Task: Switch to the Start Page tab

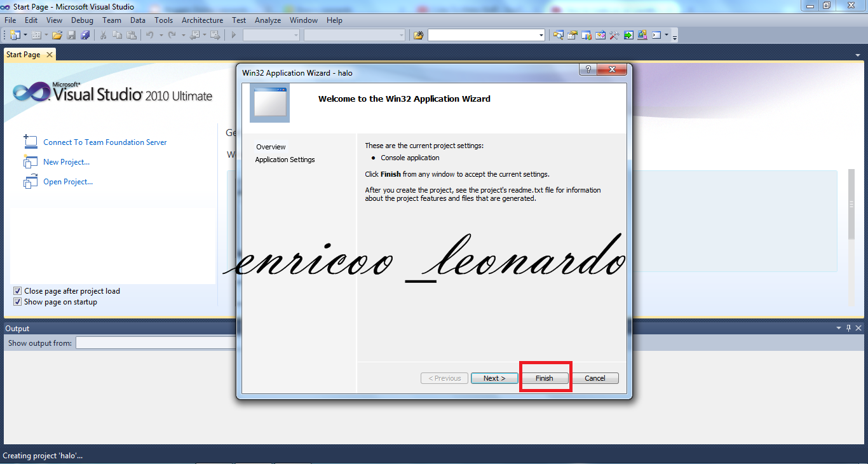Action: [x=24, y=55]
